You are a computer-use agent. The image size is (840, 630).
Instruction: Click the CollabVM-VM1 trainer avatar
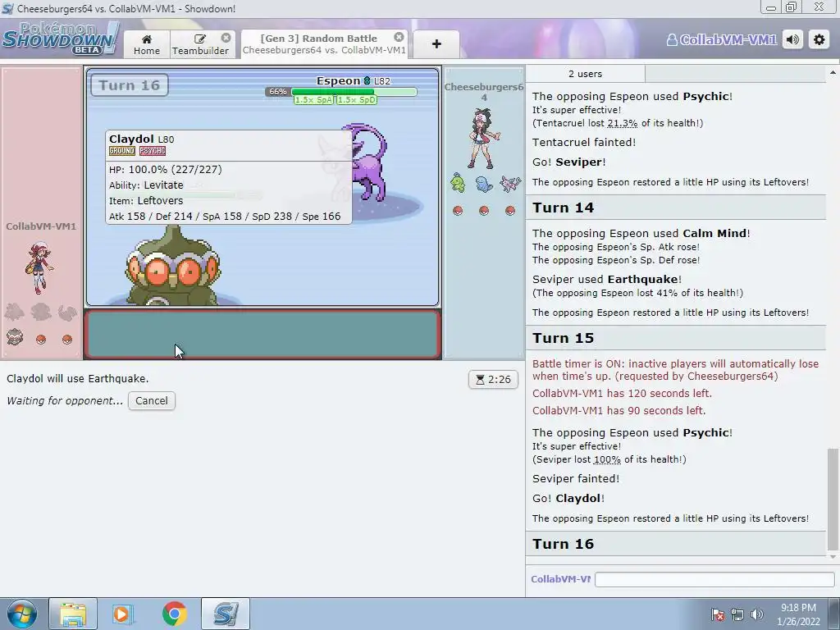tap(39, 267)
